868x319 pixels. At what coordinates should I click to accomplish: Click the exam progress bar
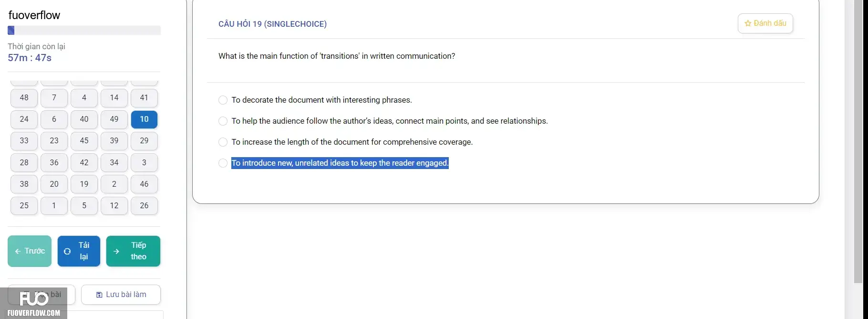point(84,31)
